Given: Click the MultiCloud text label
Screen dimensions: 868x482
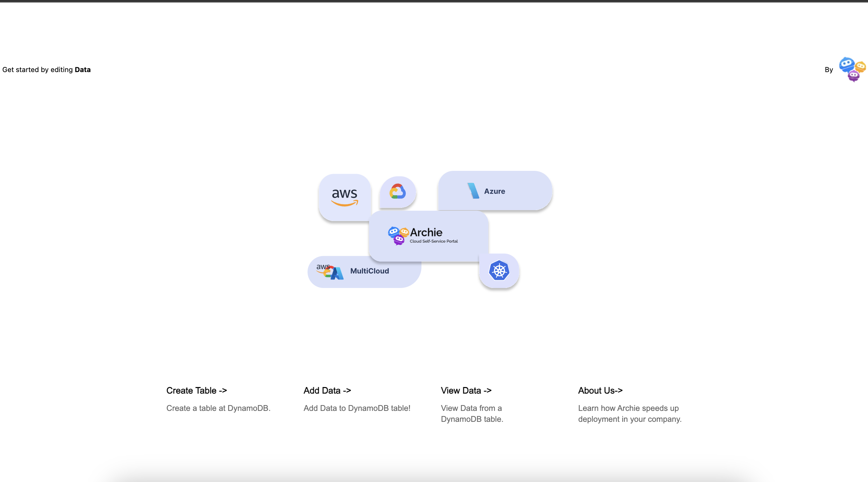Looking at the screenshot, I should [x=369, y=271].
